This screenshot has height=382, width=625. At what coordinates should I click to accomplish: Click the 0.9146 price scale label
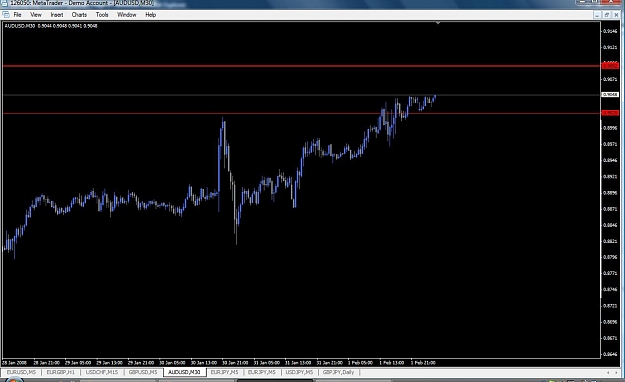(x=611, y=31)
